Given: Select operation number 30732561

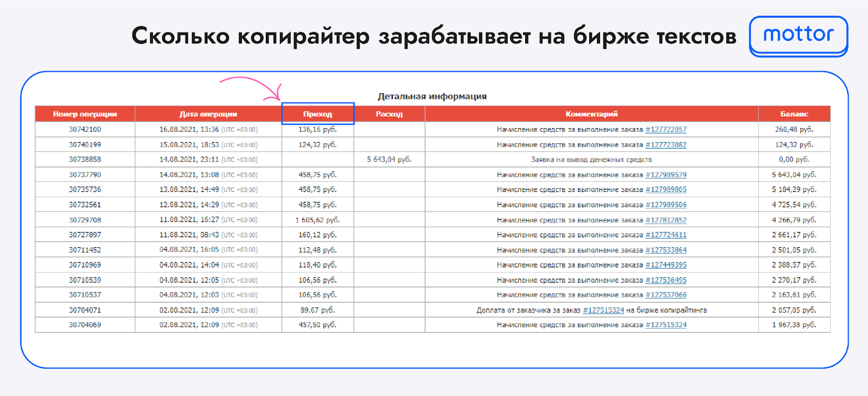Looking at the screenshot, I should pos(85,205).
